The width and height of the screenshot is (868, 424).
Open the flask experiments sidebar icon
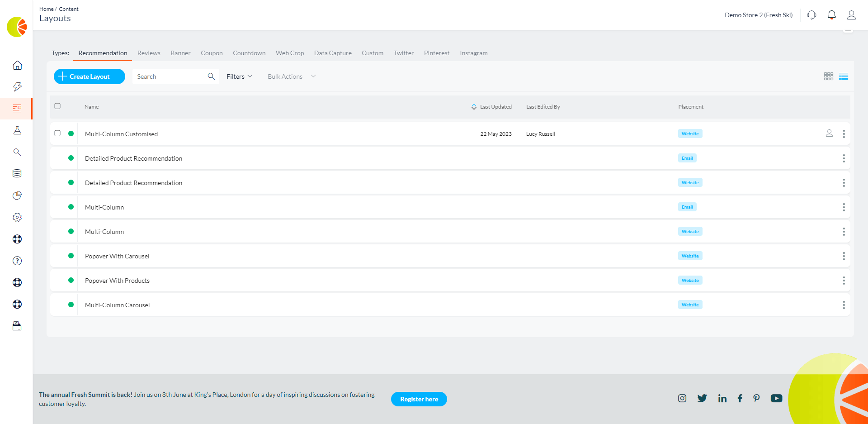point(17,130)
